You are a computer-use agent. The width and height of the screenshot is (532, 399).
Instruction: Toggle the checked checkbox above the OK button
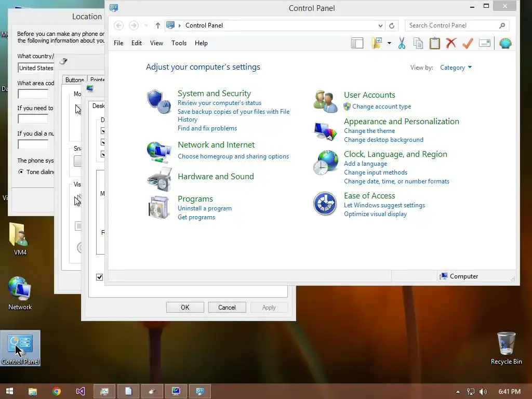pyautogui.click(x=99, y=277)
